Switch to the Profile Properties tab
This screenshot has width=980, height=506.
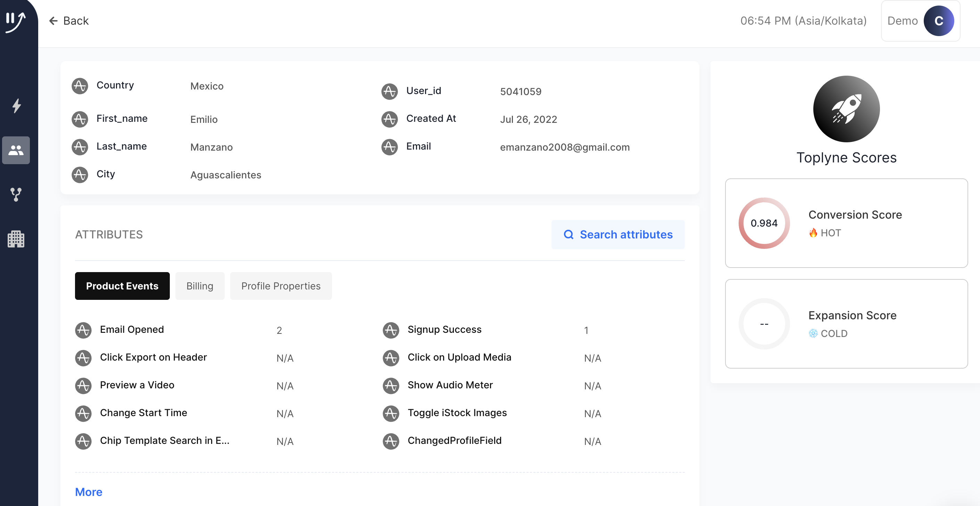pyautogui.click(x=281, y=286)
